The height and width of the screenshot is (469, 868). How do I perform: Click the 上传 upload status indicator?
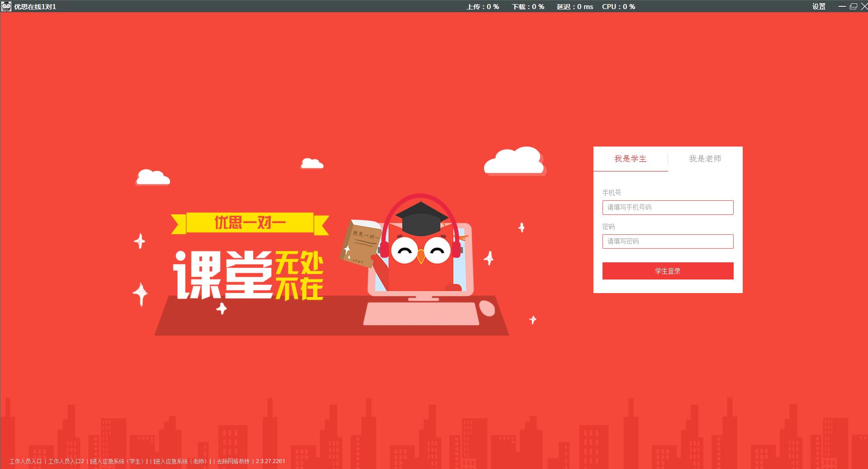(483, 7)
